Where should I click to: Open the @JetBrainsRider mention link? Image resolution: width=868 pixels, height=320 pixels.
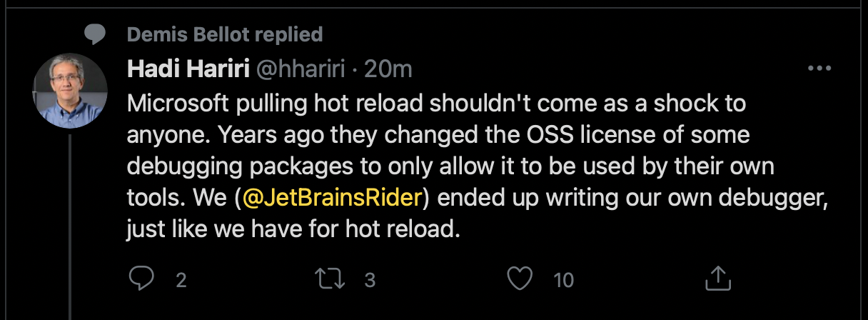(x=332, y=198)
